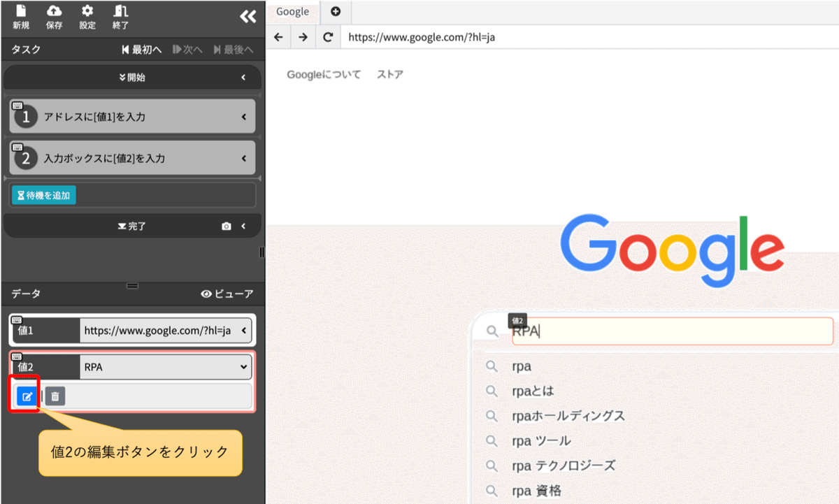839x504 pixels.
Task: Expand the 値1 value chevron
Action: (x=244, y=330)
